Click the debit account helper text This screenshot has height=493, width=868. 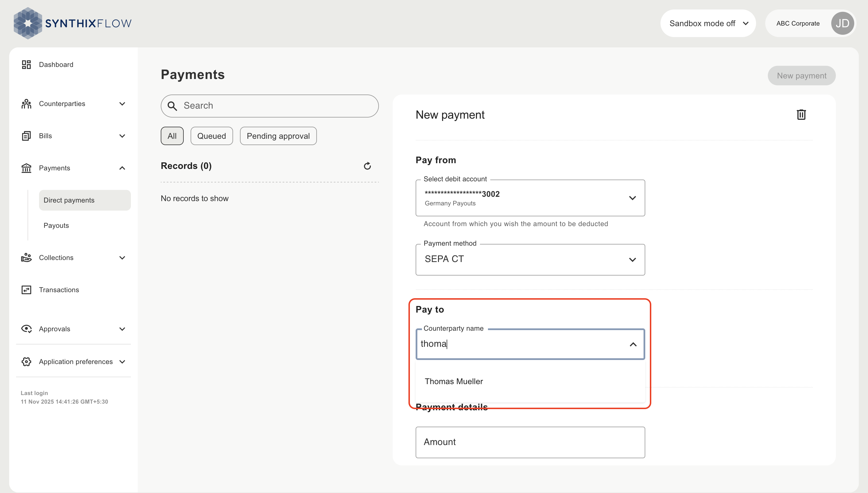[516, 224]
